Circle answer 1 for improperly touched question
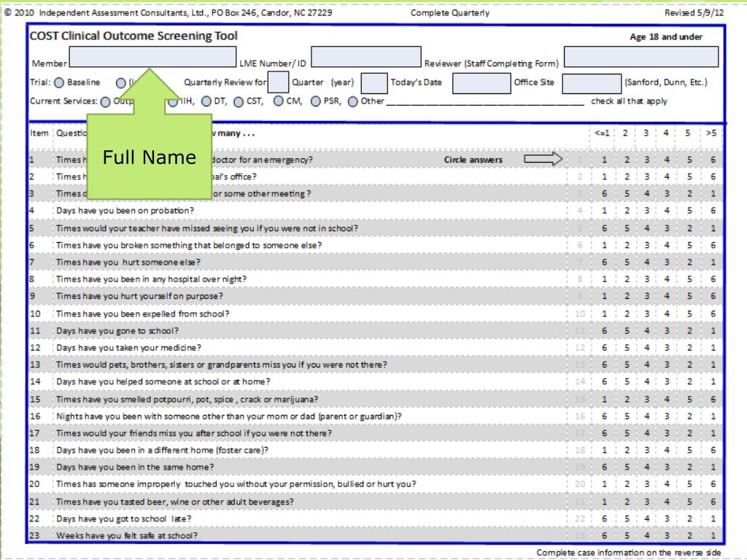 click(604, 484)
